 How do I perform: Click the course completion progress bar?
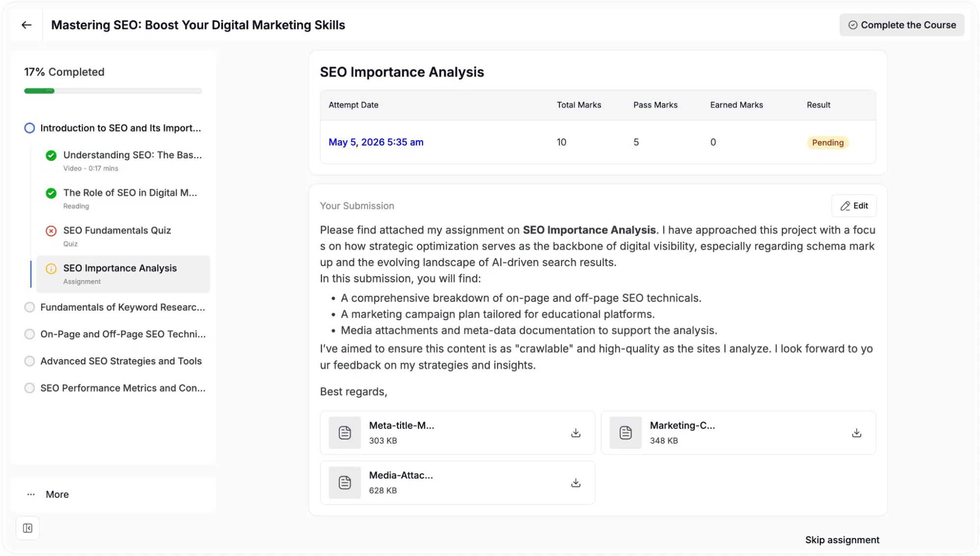point(113,91)
